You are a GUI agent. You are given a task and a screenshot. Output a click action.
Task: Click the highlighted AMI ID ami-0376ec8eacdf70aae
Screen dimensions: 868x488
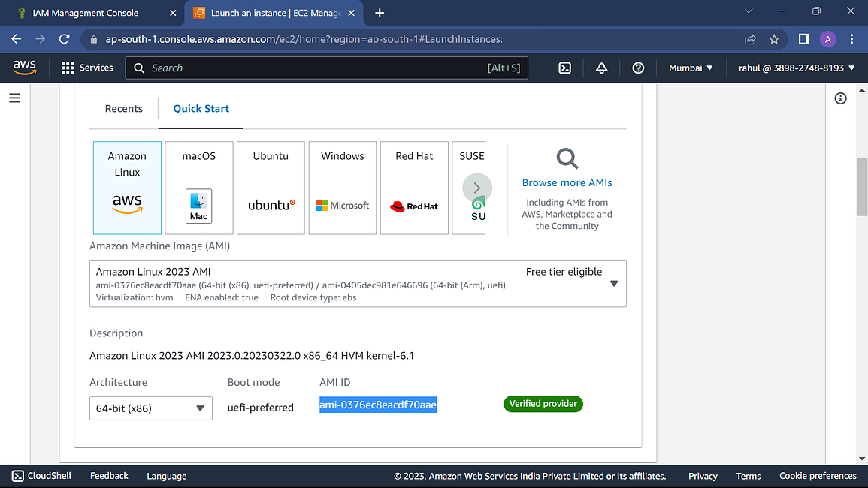click(x=378, y=405)
